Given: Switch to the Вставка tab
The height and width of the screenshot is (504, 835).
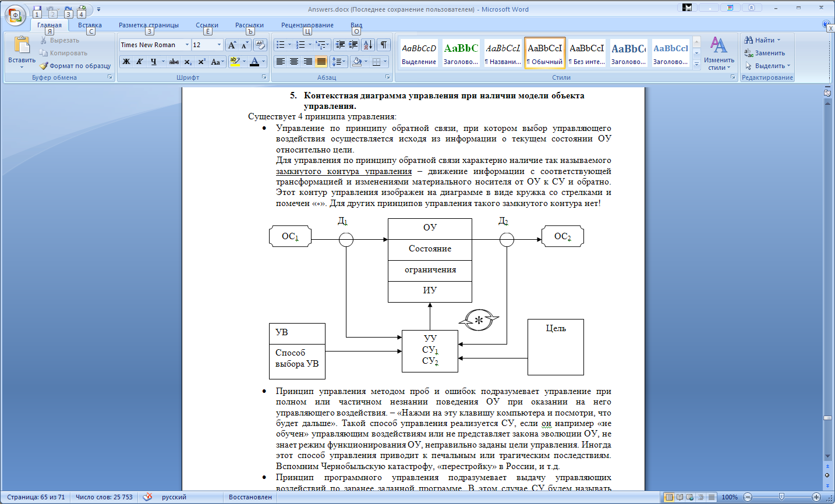Looking at the screenshot, I should pyautogui.click(x=90, y=25).
